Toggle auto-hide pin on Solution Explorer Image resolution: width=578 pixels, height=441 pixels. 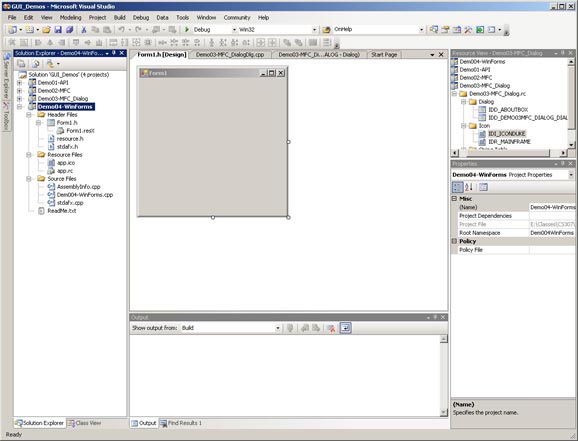[x=114, y=53]
